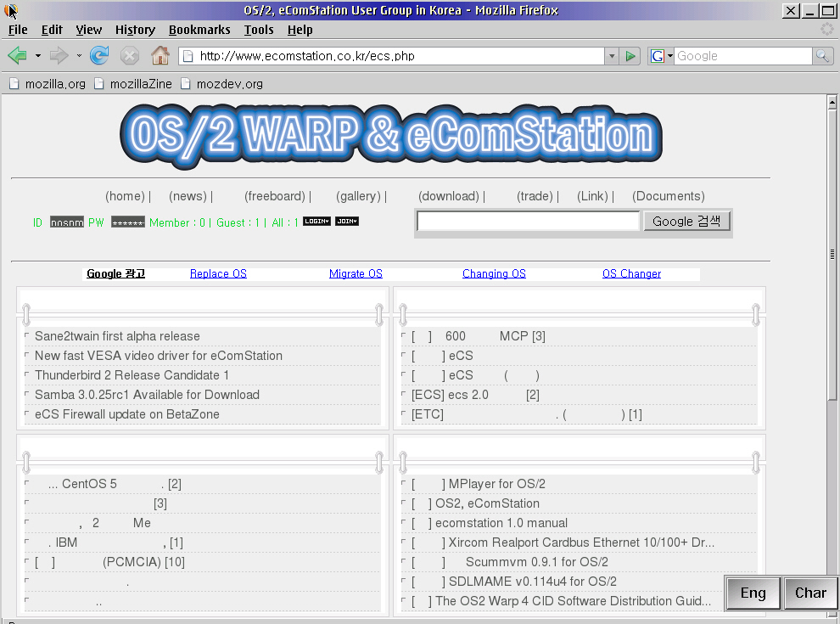Click the green Back arrow button
Viewport: 840px width, 624px height.
pos(18,55)
